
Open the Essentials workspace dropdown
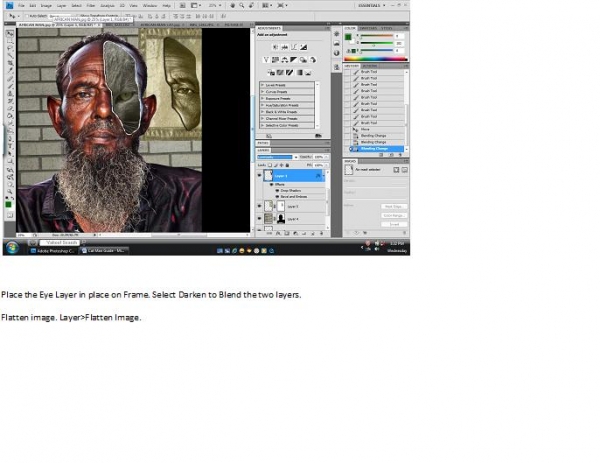coord(372,5)
